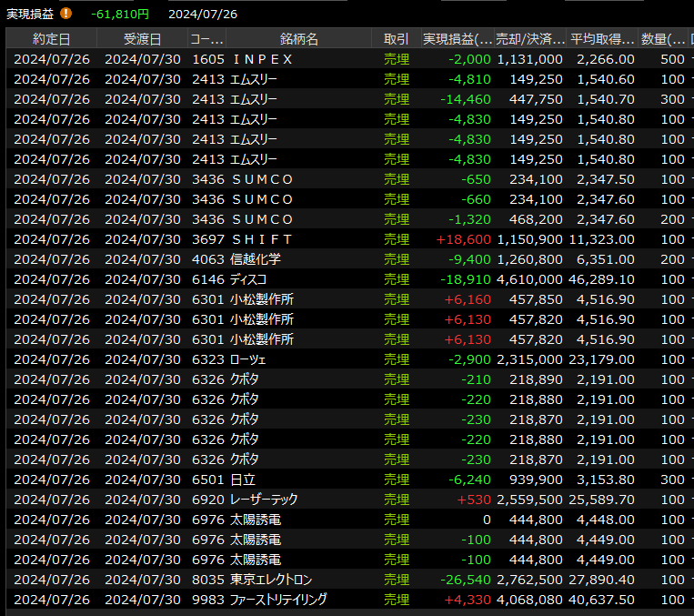Viewport: 694px width, 616px height.
Task: Click the 数量 column header
Action: [664, 39]
